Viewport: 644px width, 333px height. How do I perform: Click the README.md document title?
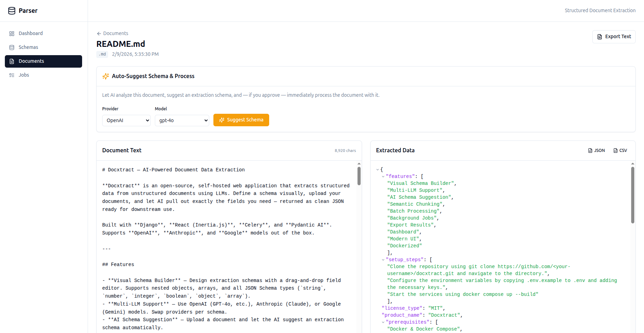coord(121,44)
